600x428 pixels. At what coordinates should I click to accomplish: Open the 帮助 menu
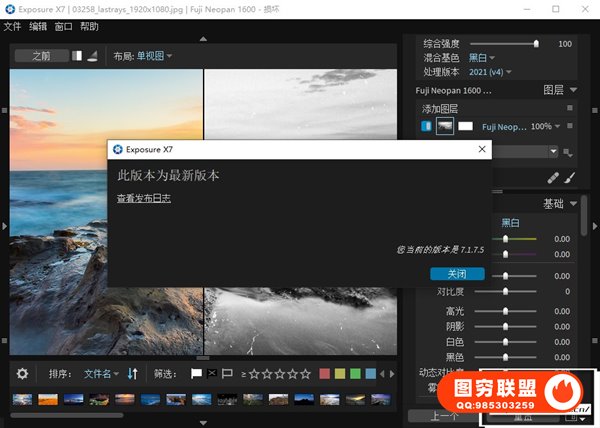click(x=89, y=26)
